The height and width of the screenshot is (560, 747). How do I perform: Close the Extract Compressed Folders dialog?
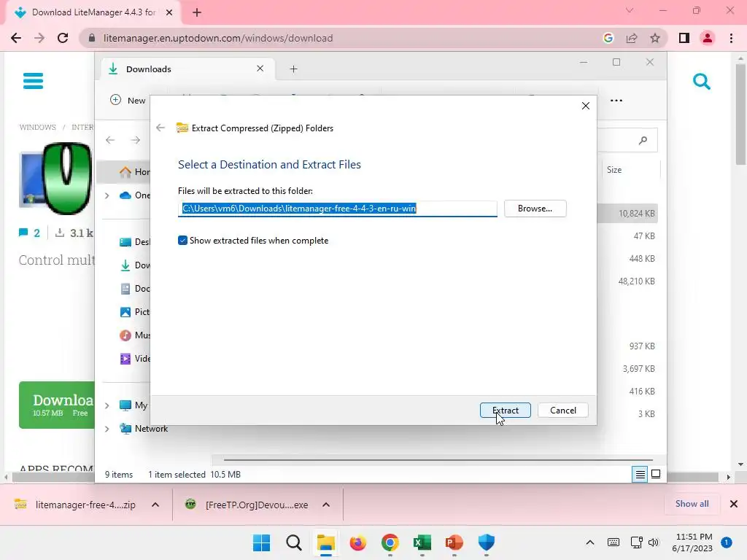(586, 106)
